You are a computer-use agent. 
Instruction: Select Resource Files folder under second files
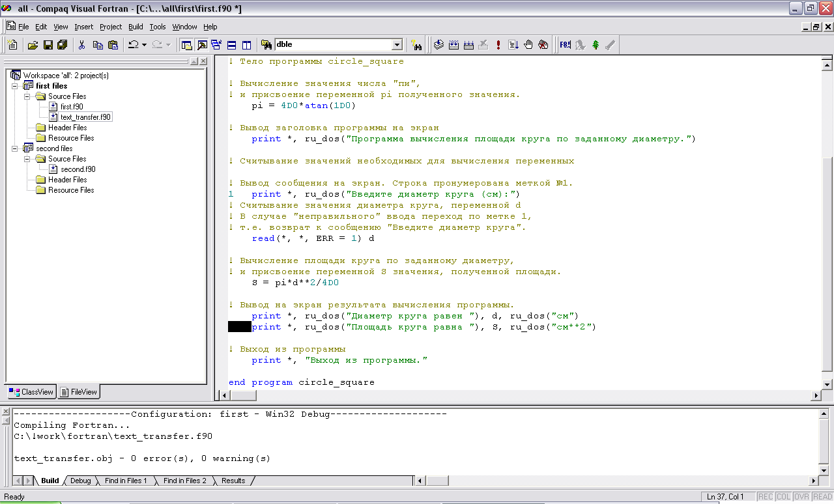[71, 190]
